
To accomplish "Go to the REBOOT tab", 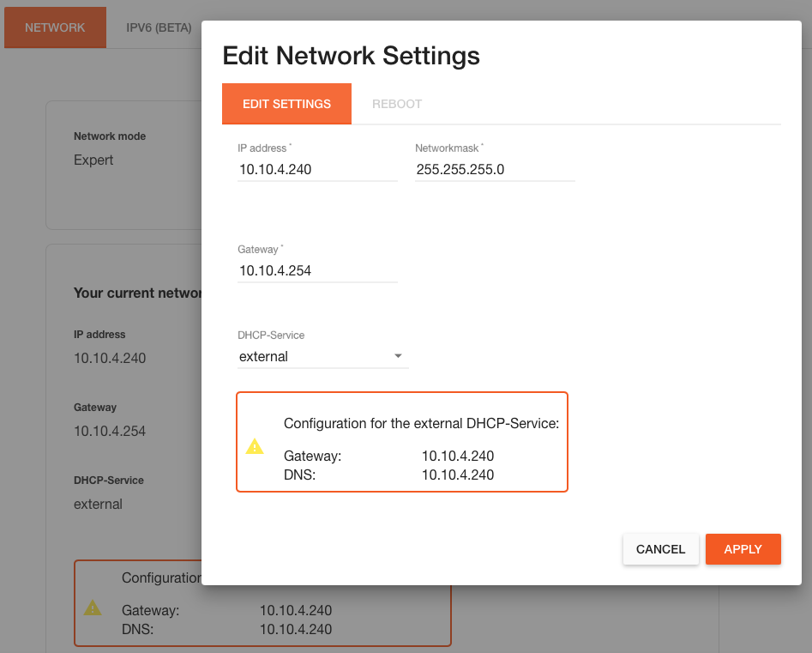I will click(397, 104).
